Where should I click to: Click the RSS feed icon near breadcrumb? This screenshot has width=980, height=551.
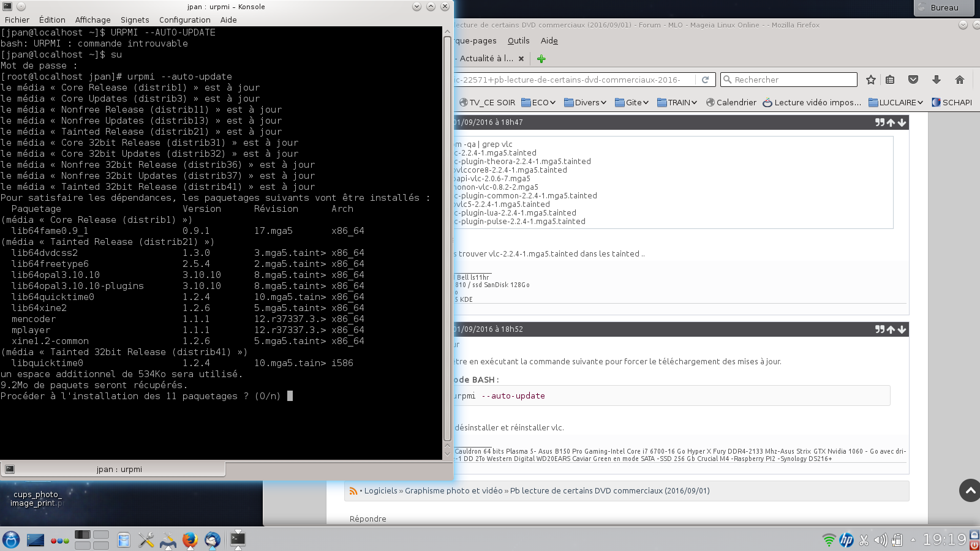353,491
